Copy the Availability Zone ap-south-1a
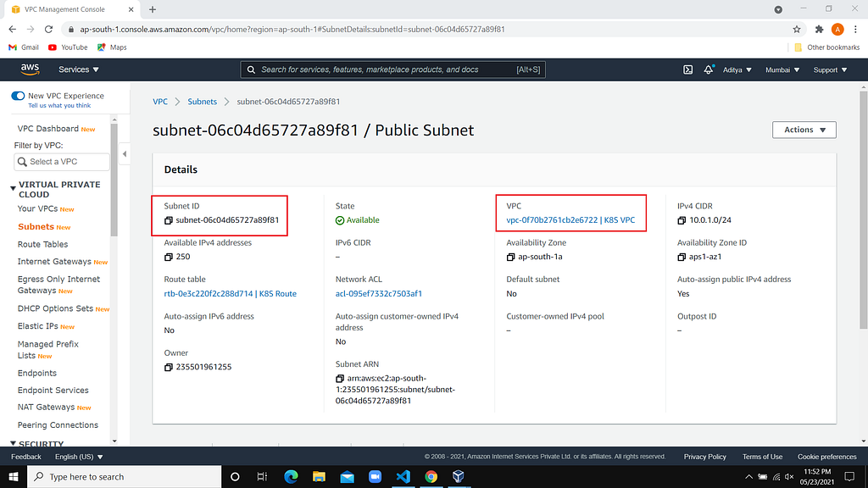The image size is (868, 488). 510,257
